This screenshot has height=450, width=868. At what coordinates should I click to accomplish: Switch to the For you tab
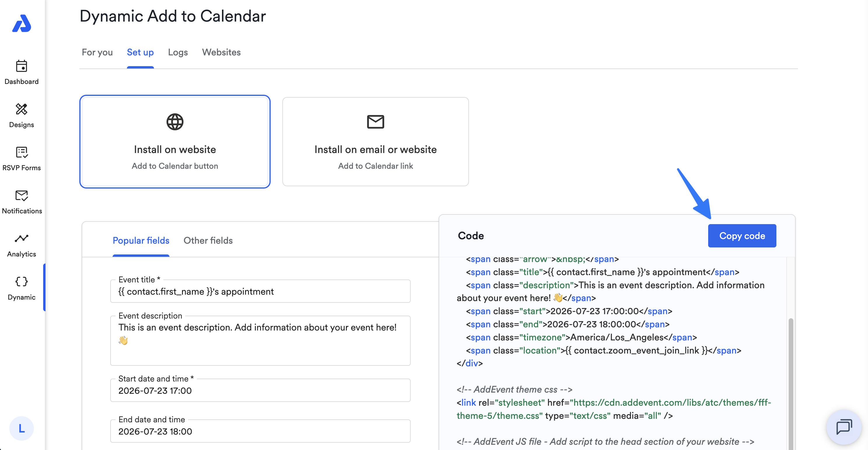coord(97,52)
